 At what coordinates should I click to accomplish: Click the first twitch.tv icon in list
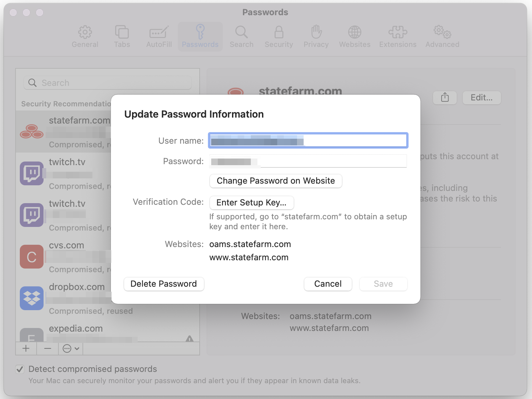click(x=32, y=173)
